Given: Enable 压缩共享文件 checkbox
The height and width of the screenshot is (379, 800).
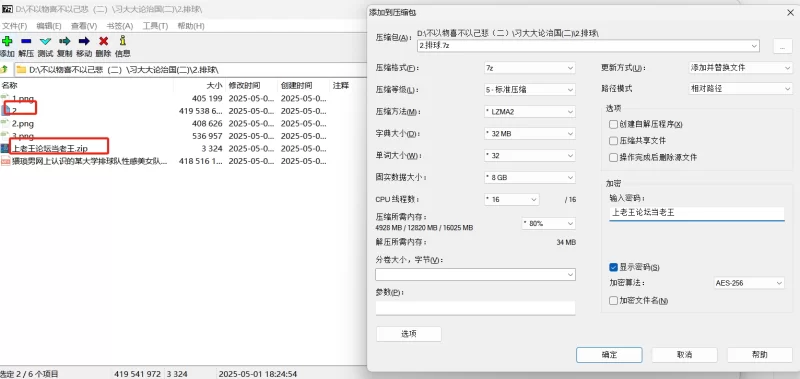Looking at the screenshot, I should coord(613,140).
